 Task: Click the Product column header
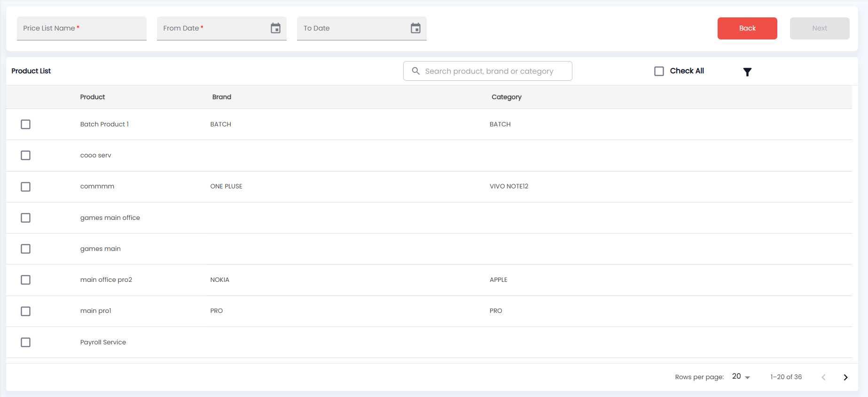click(x=93, y=97)
